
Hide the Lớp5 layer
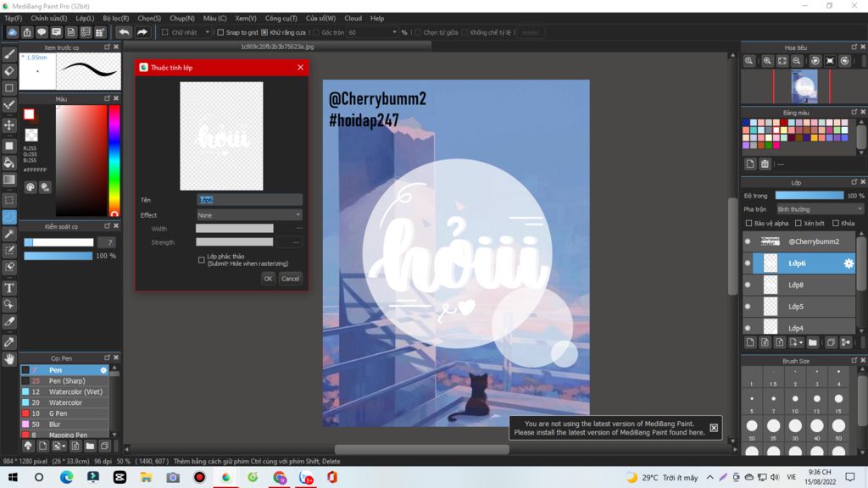click(x=748, y=307)
